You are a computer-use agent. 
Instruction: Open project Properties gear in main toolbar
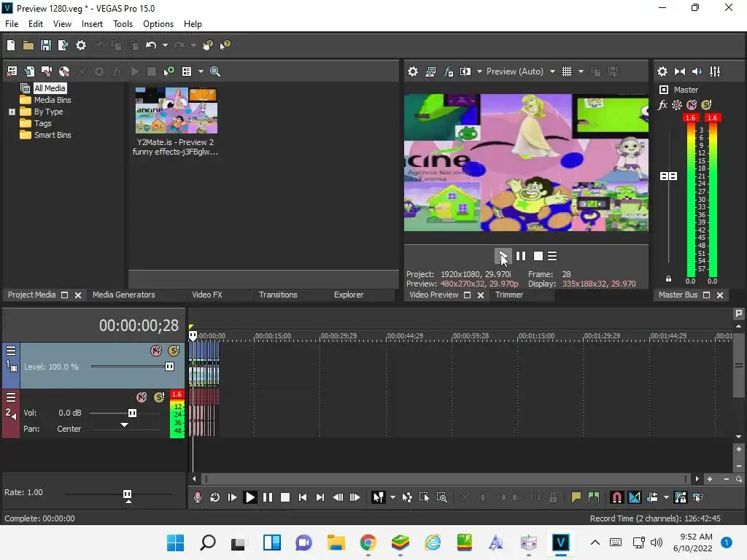[81, 45]
